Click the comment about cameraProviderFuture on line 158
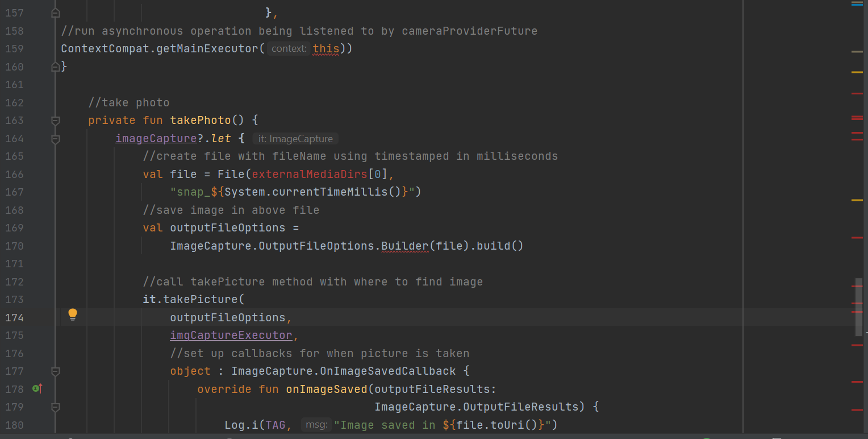 299,31
